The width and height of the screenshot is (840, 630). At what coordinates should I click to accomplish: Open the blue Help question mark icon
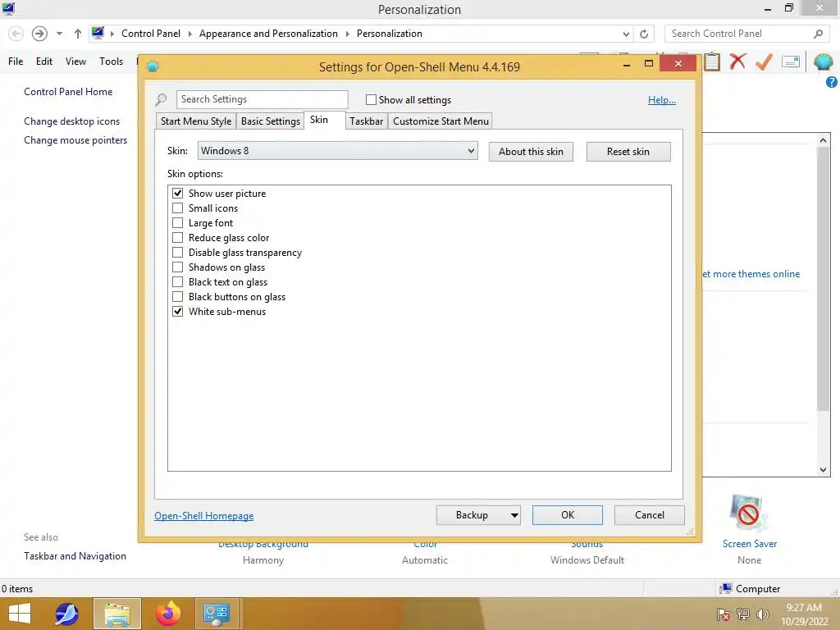[x=832, y=82]
